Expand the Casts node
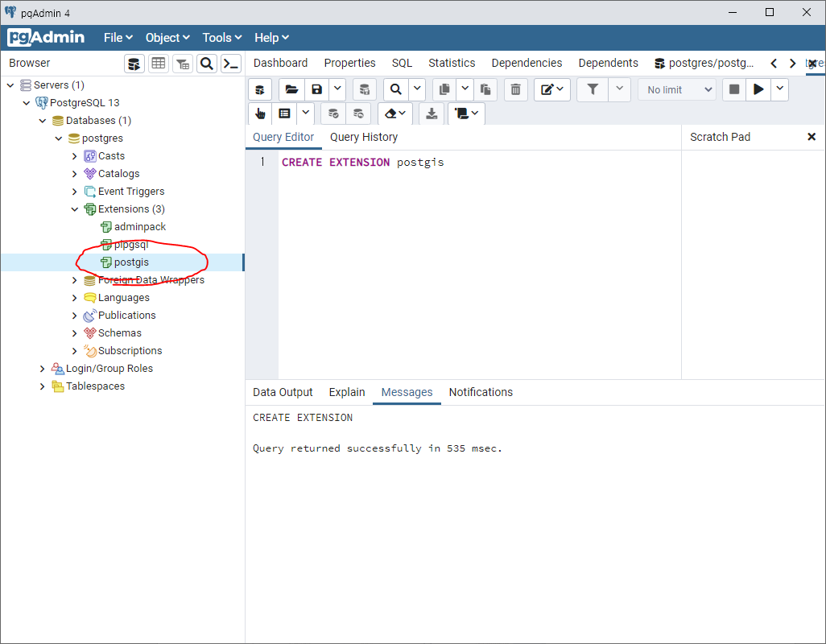The width and height of the screenshot is (826, 644). point(74,156)
